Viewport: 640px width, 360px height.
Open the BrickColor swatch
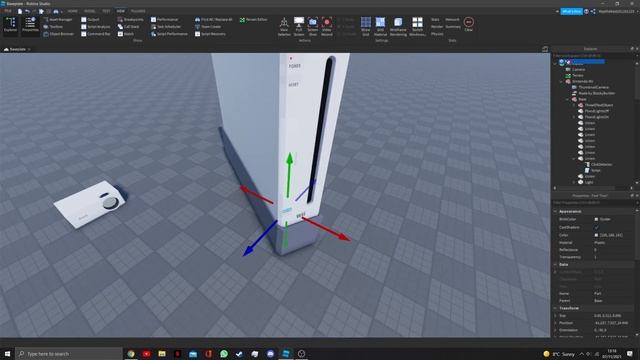[596, 219]
